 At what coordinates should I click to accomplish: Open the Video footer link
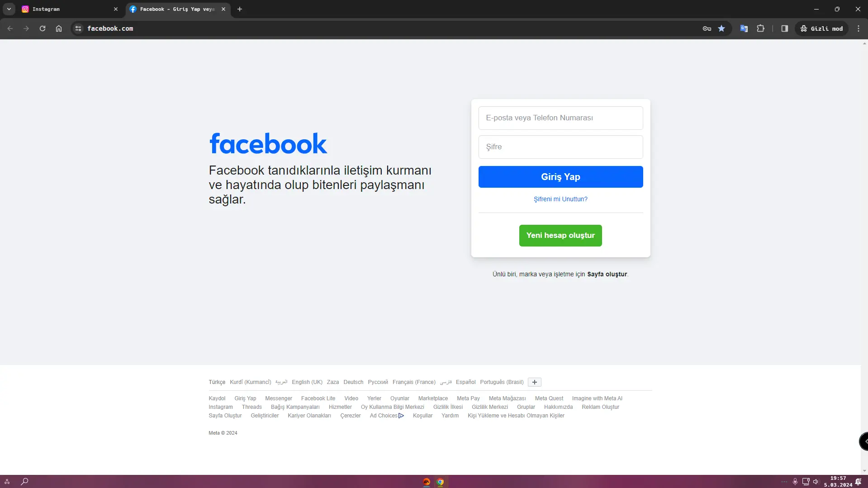351,398
